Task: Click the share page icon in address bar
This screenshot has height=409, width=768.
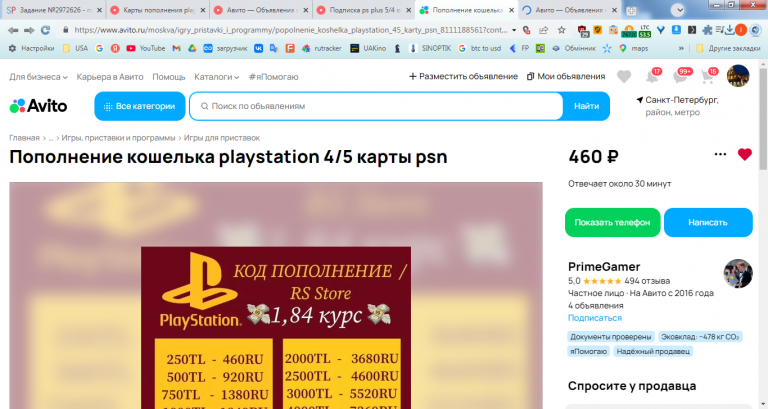Action: 544,30
